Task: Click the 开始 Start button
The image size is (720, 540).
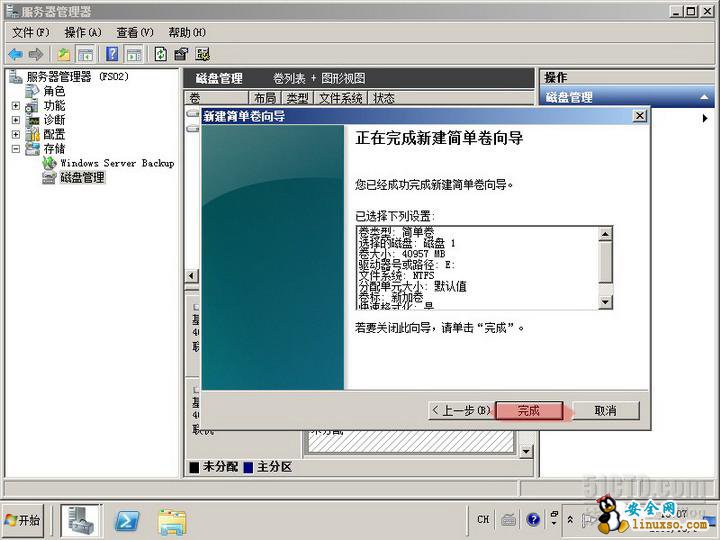Action: 24,520
